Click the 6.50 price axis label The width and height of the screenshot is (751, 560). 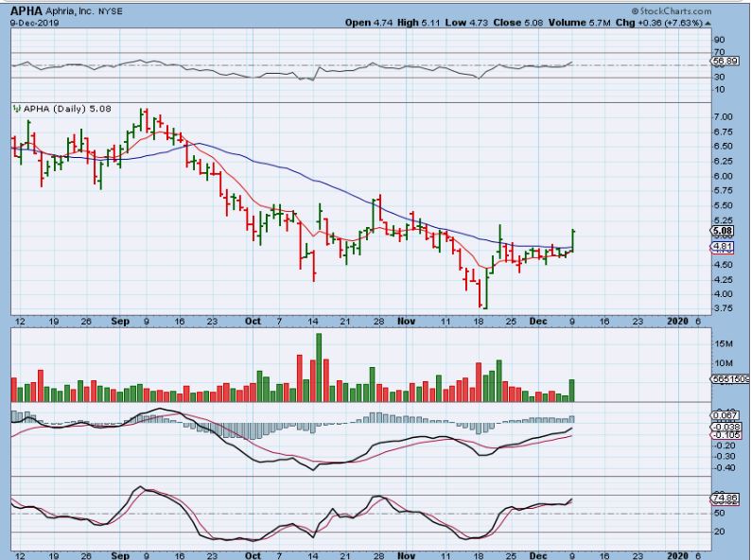tap(724, 146)
